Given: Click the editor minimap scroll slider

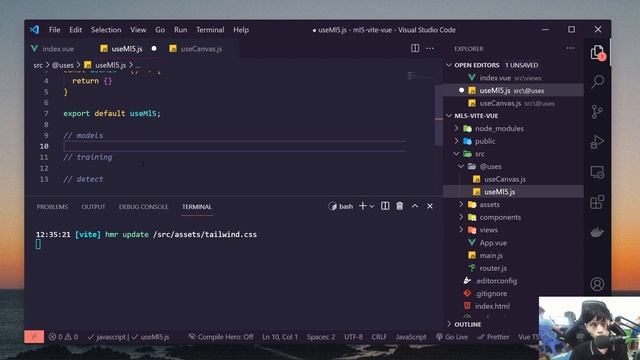Looking at the screenshot, I should click(439, 116).
